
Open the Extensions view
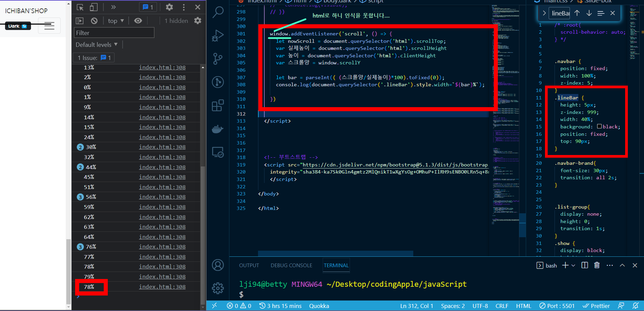pos(218,105)
